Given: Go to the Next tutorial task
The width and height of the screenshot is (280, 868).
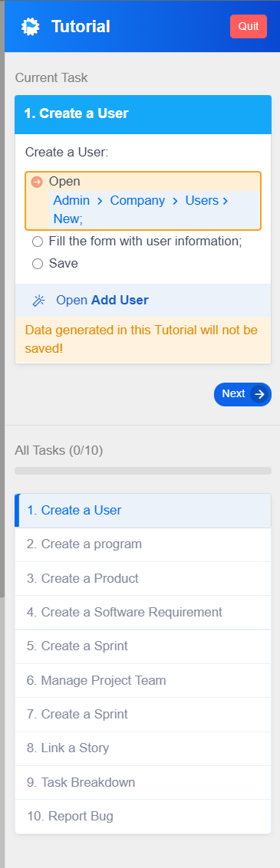Looking at the screenshot, I should [242, 394].
